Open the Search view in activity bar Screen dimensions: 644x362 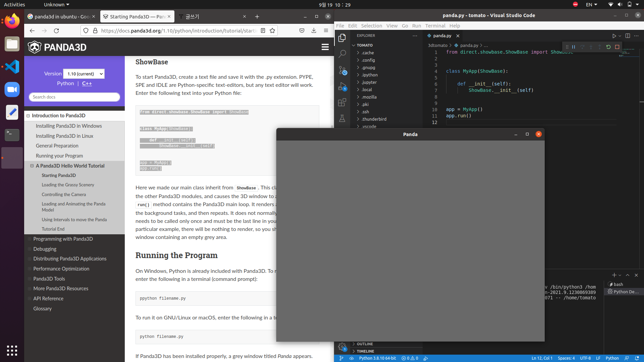point(342,54)
